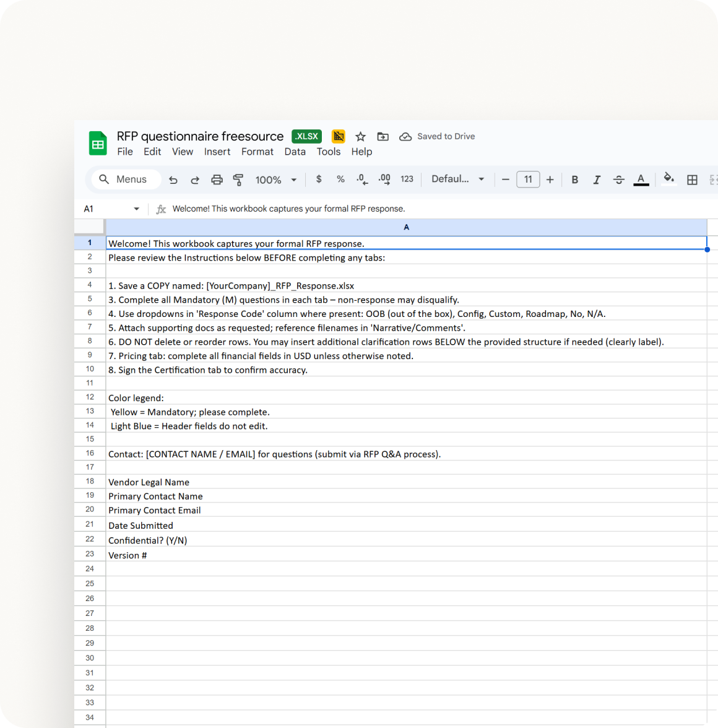Viewport: 718px width, 728px height.
Task: Open the name box dropdown arrow
Action: (x=136, y=209)
